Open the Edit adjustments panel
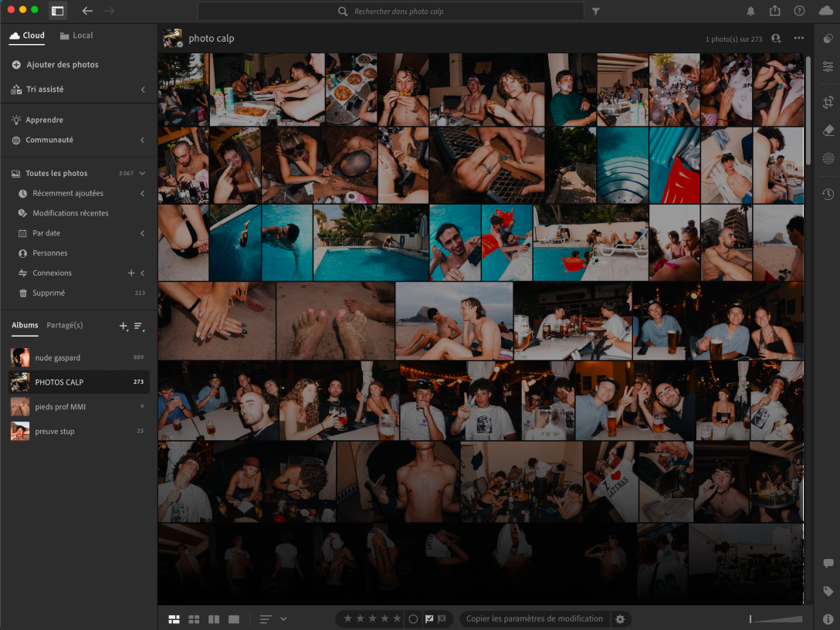Image resolution: width=840 pixels, height=630 pixels. [x=828, y=67]
